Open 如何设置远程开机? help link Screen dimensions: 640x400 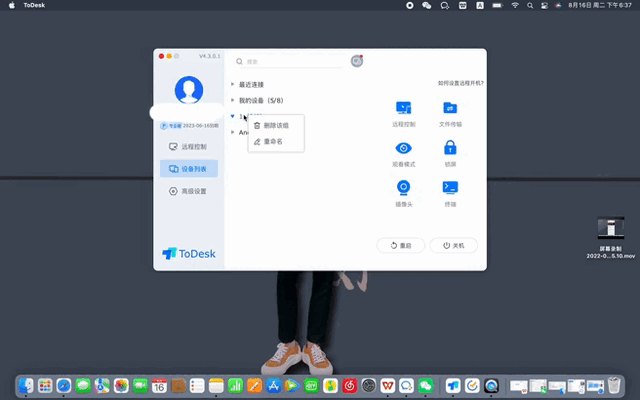pyautogui.click(x=460, y=83)
